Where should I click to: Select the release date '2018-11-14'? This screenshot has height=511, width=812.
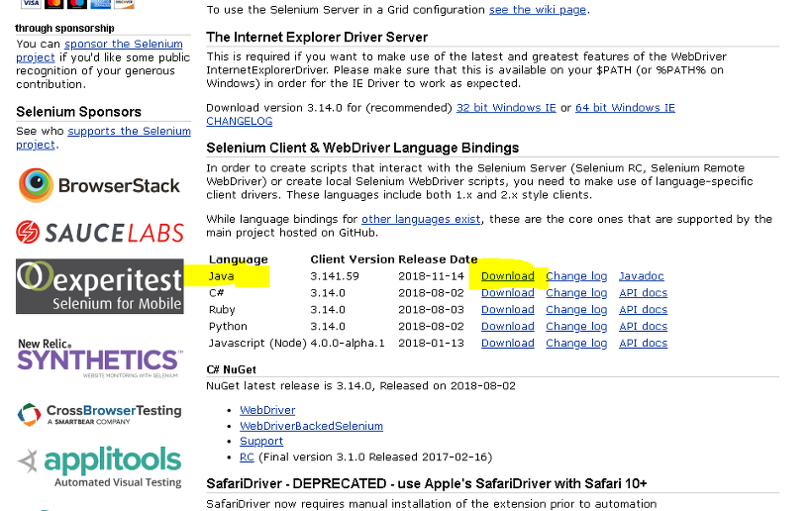pyautogui.click(x=431, y=276)
